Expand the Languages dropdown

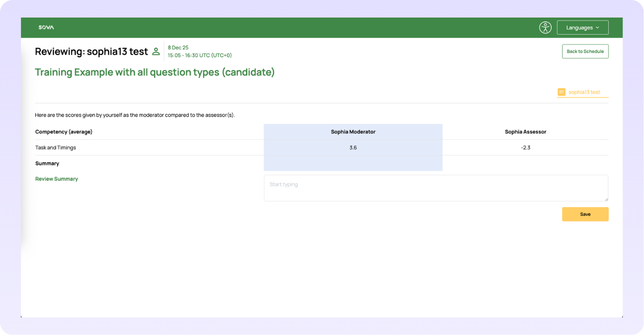pos(582,27)
